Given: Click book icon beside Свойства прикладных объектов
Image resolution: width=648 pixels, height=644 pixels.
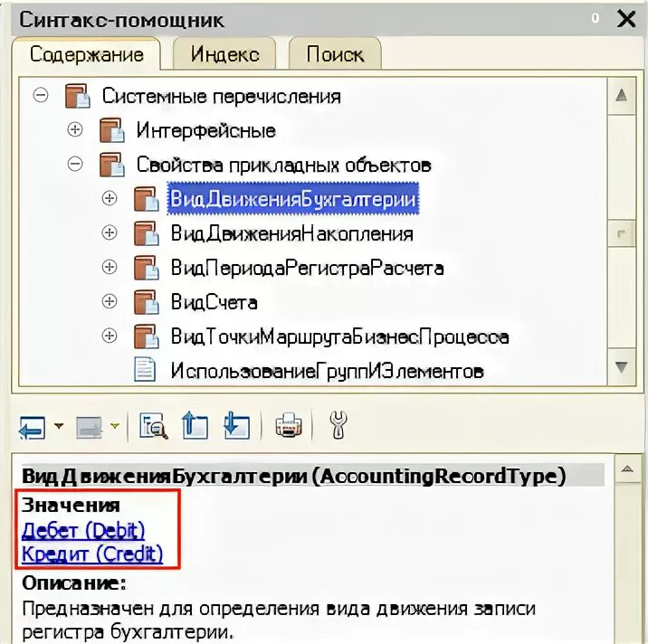Looking at the screenshot, I should click(x=112, y=165).
